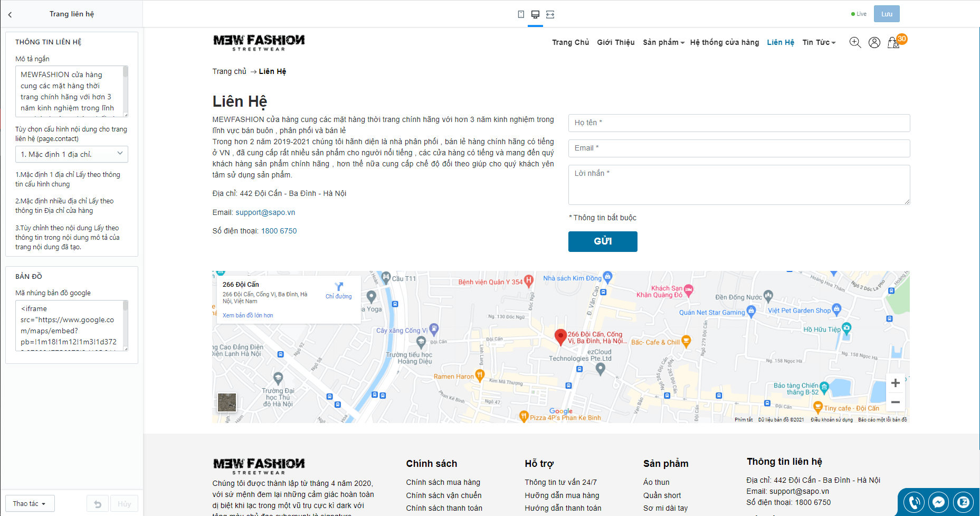The height and width of the screenshot is (516, 980).
Task: Click the Google map embed code textarea
Action: [x=72, y=325]
